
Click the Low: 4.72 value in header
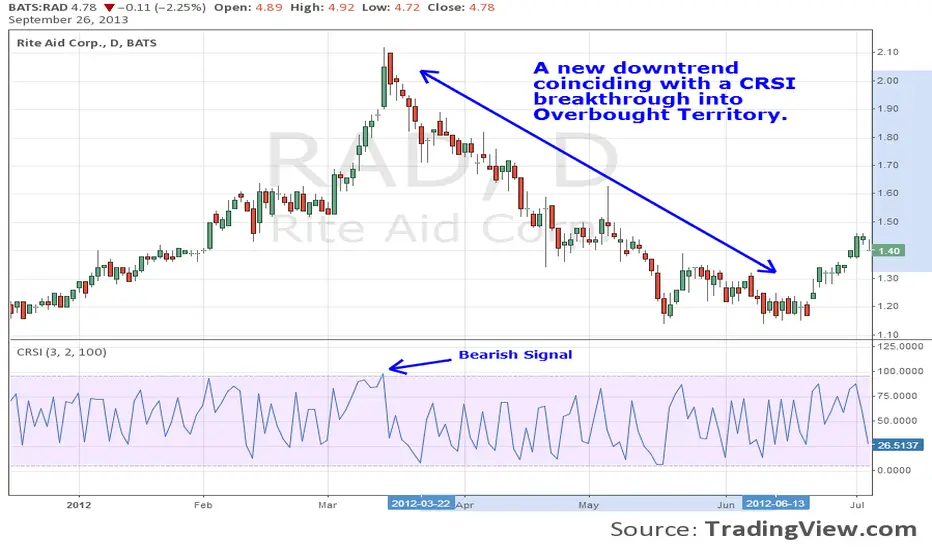point(390,7)
